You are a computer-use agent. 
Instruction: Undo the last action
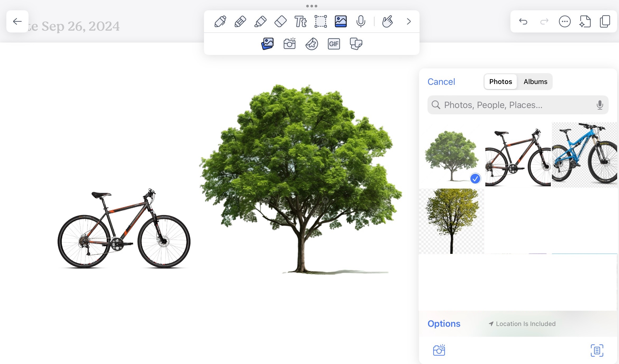(523, 21)
